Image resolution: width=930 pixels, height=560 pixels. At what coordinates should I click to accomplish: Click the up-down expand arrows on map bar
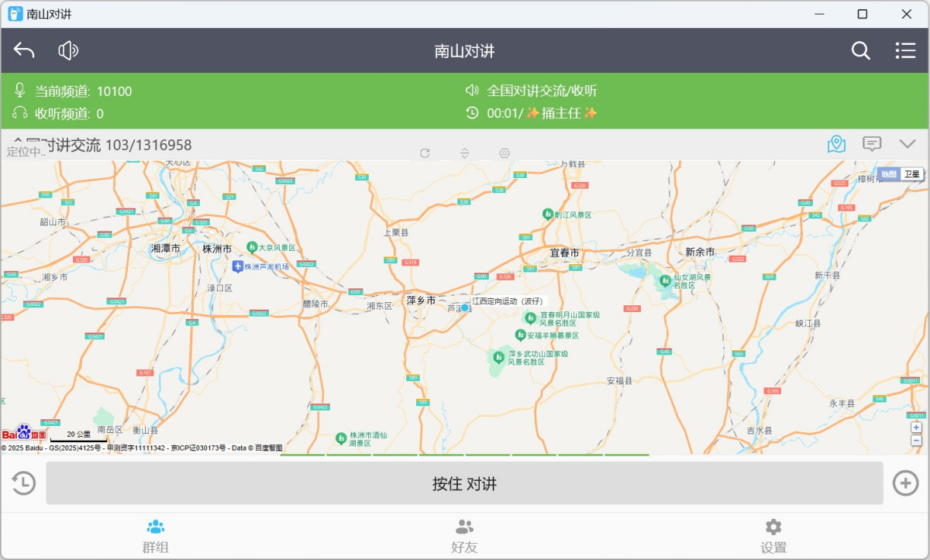(465, 153)
